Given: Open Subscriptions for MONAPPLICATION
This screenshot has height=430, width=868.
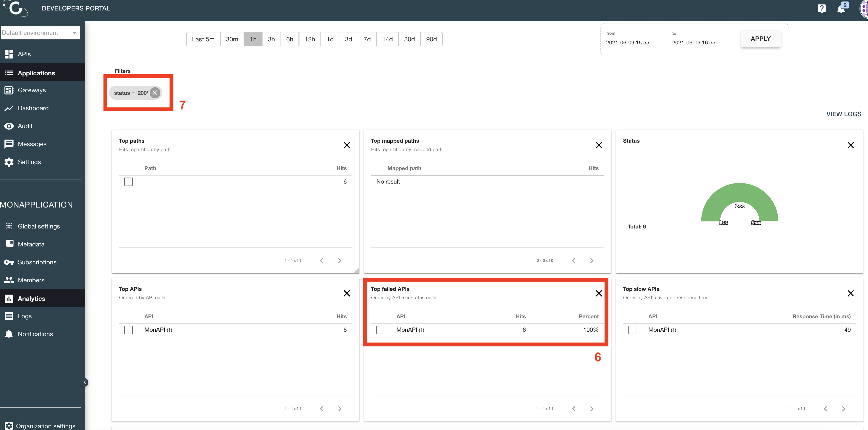Looking at the screenshot, I should coord(37,262).
